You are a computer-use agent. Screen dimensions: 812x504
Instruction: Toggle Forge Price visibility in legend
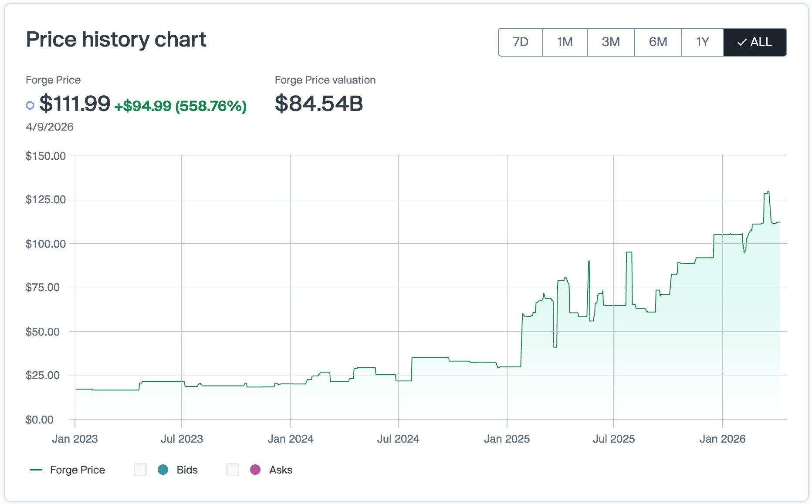click(x=78, y=470)
